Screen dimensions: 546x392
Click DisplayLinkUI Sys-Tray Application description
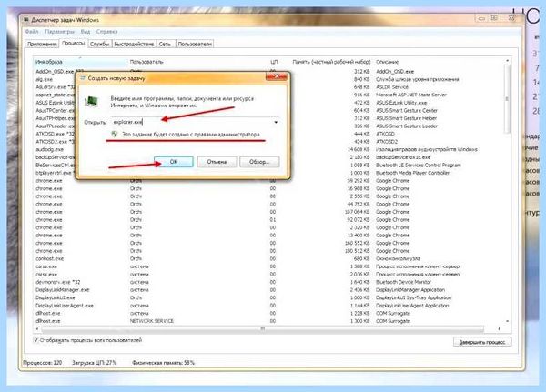pos(413,297)
